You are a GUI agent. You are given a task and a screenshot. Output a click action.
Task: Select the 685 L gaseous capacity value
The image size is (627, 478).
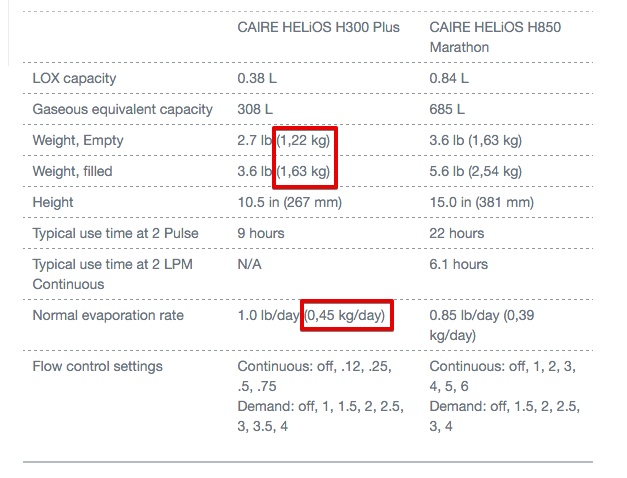point(448,109)
